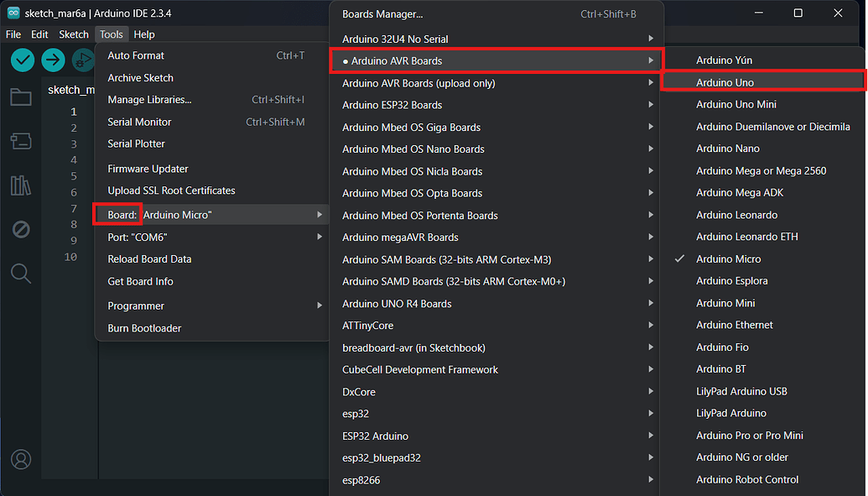
Task: Select the Start Debugging icon
Action: point(82,60)
